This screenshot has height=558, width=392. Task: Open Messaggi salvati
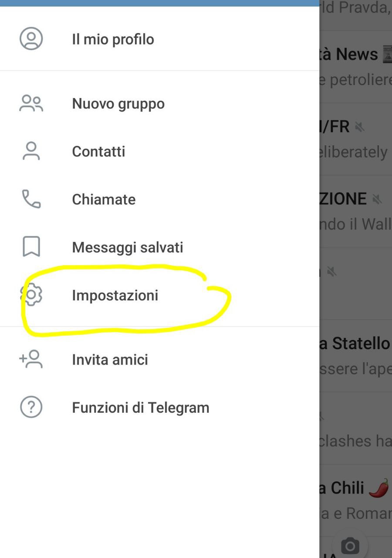coord(128,247)
